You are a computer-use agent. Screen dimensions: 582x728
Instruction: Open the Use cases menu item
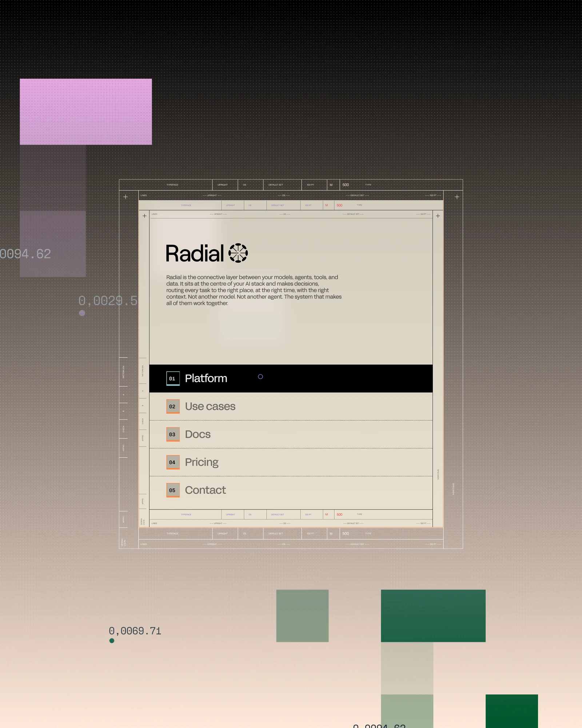(291, 406)
